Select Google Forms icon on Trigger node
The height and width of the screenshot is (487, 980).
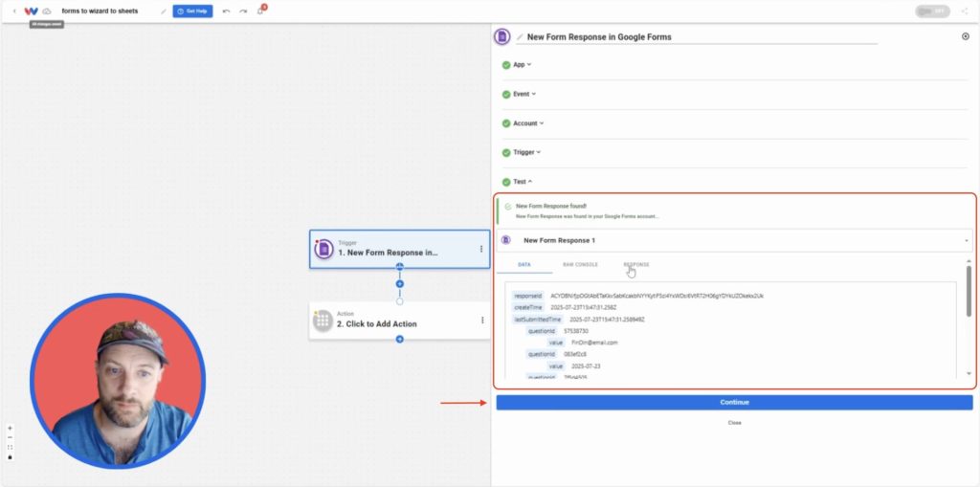323,249
